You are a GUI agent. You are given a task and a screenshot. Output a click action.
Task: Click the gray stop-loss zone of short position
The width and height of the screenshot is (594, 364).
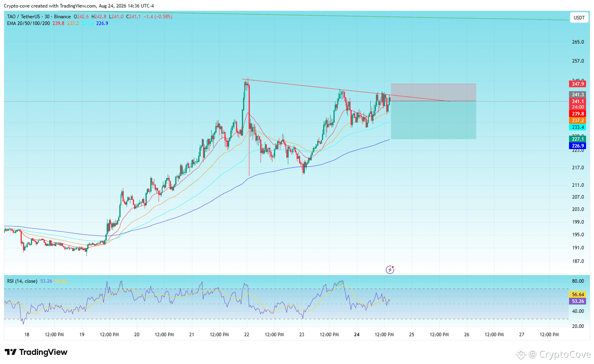[433, 92]
